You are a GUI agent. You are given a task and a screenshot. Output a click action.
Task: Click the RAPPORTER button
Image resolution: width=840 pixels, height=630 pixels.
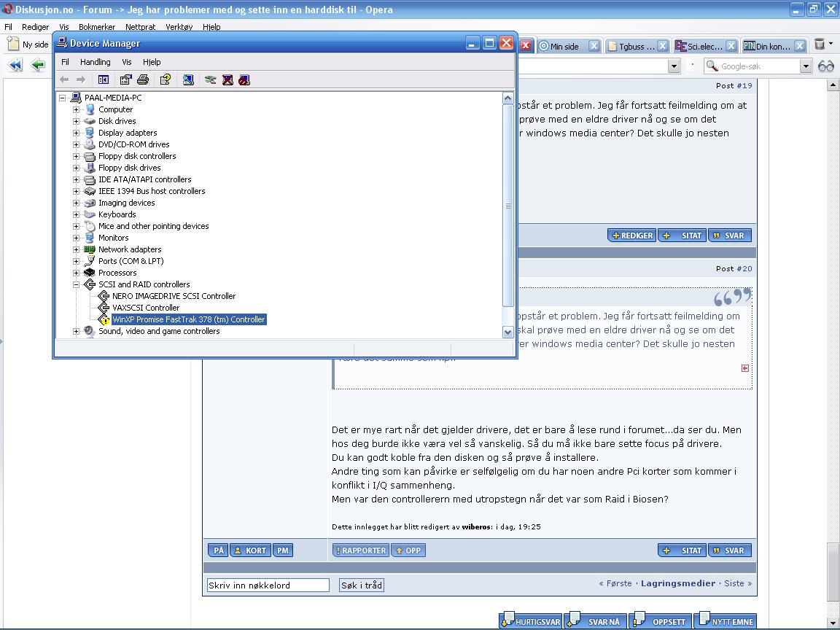click(360, 551)
